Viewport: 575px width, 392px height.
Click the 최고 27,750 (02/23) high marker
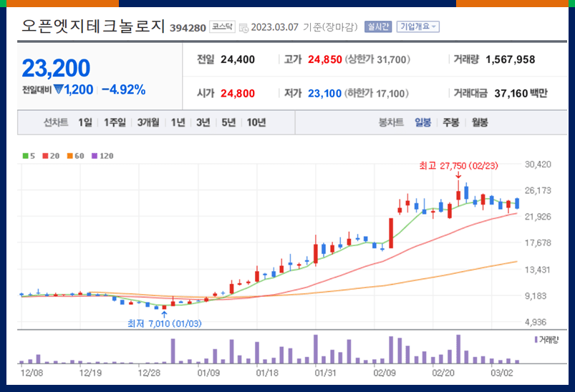click(458, 166)
